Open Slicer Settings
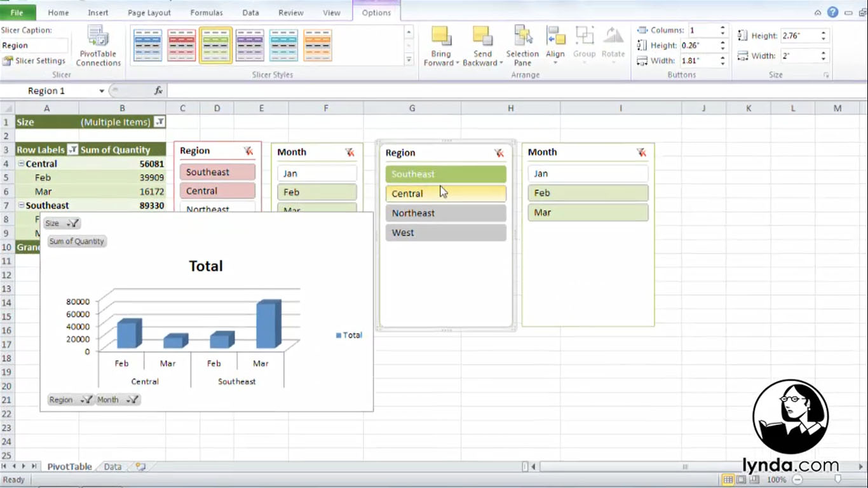 [x=34, y=61]
